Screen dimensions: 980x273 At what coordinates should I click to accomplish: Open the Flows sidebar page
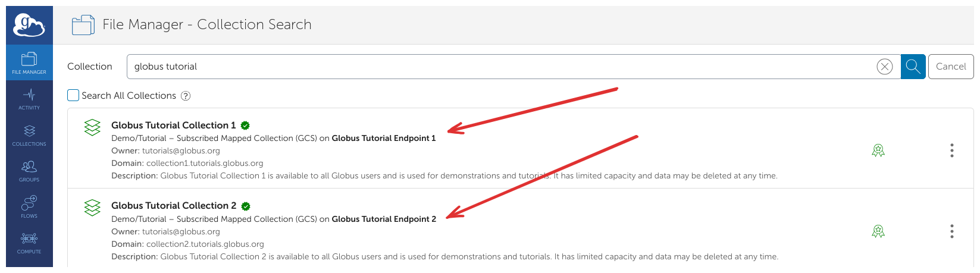29,206
